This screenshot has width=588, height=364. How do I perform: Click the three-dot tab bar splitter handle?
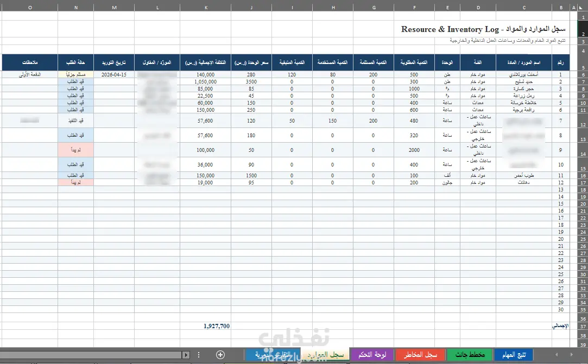(x=199, y=355)
